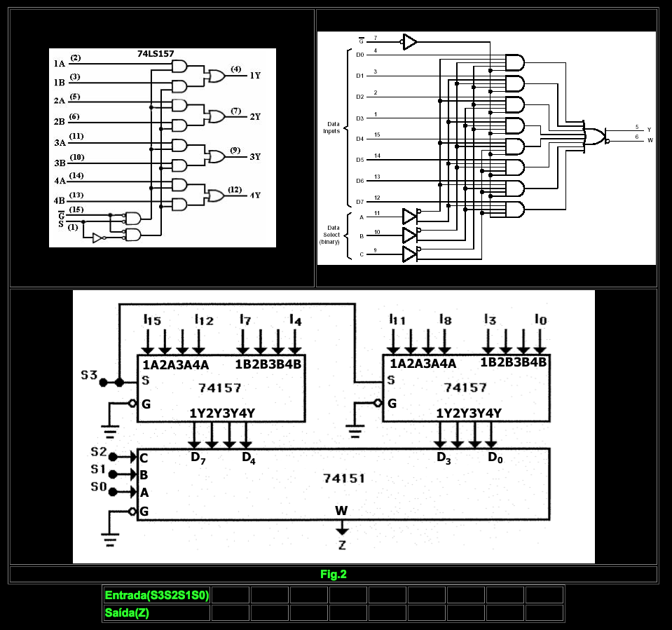Click last empty cell in Saída row
The width and height of the screenshot is (672, 630).
544,613
